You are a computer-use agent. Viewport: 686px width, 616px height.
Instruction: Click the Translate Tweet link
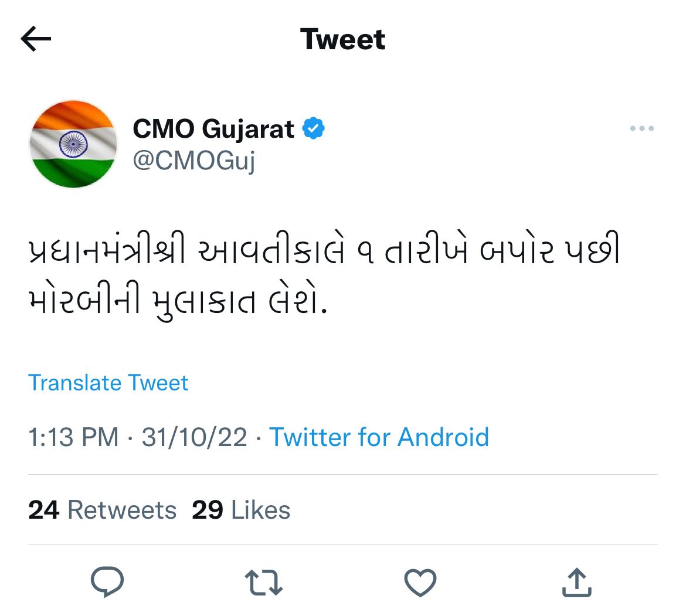(108, 383)
